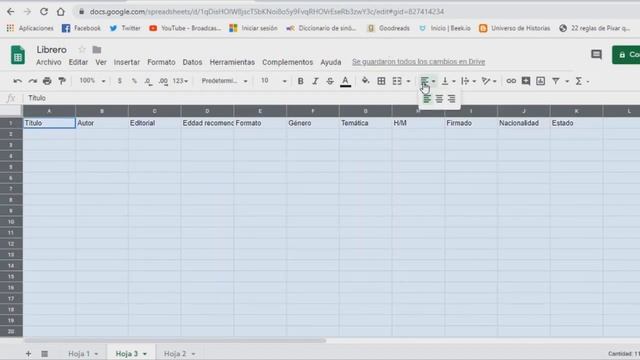Open the text color picker
The width and height of the screenshot is (640, 360).
pyautogui.click(x=345, y=82)
